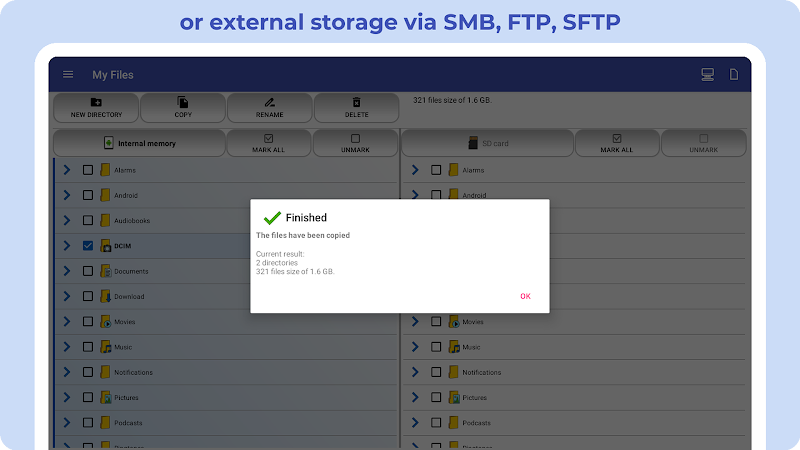Confirm the Finished dialog with OK
Image resolution: width=800 pixels, height=450 pixels.
coord(526,296)
